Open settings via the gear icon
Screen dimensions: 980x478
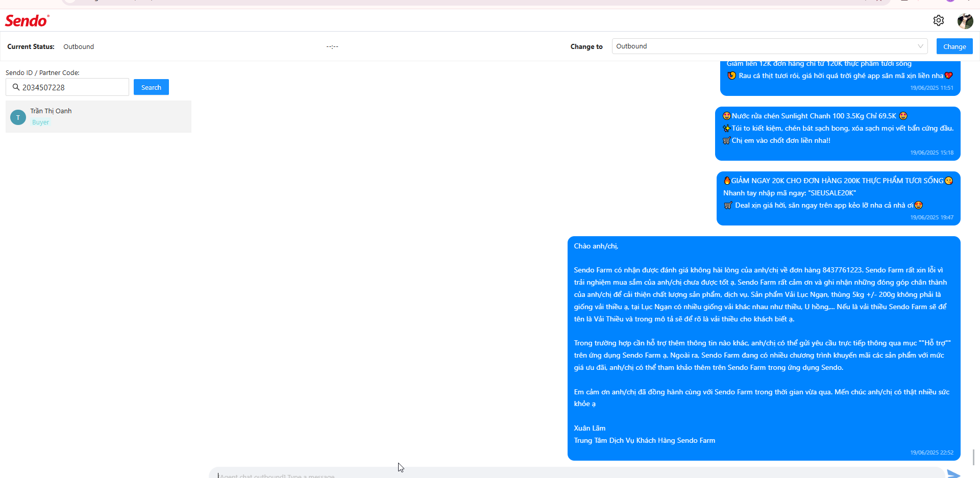[x=939, y=20]
